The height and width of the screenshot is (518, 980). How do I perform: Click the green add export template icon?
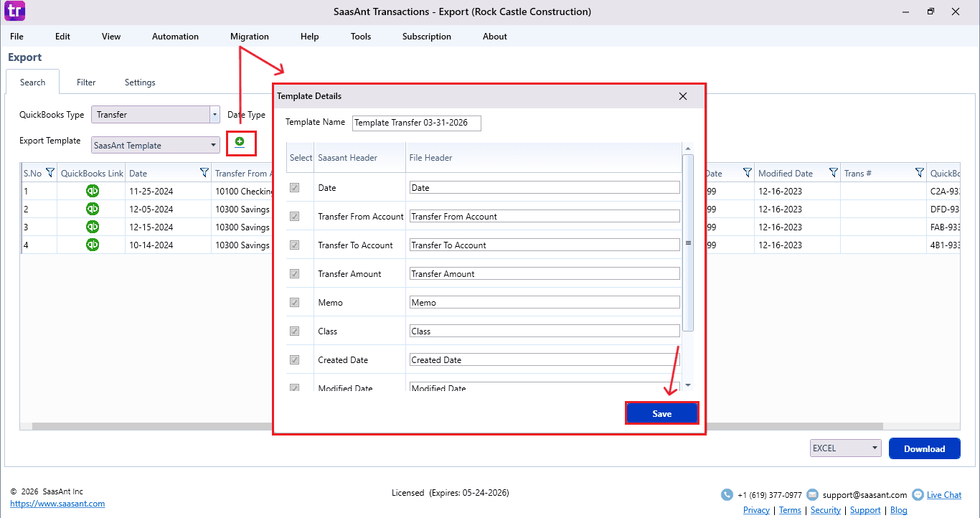point(240,143)
